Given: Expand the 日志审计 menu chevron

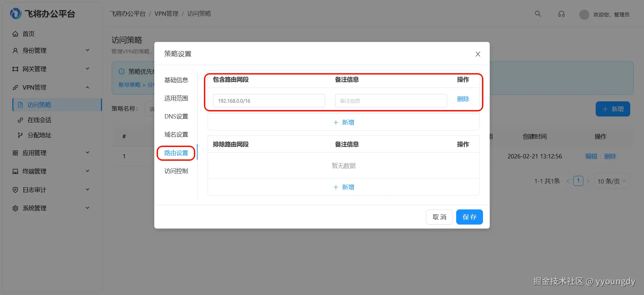Looking at the screenshot, I should click(x=88, y=190).
